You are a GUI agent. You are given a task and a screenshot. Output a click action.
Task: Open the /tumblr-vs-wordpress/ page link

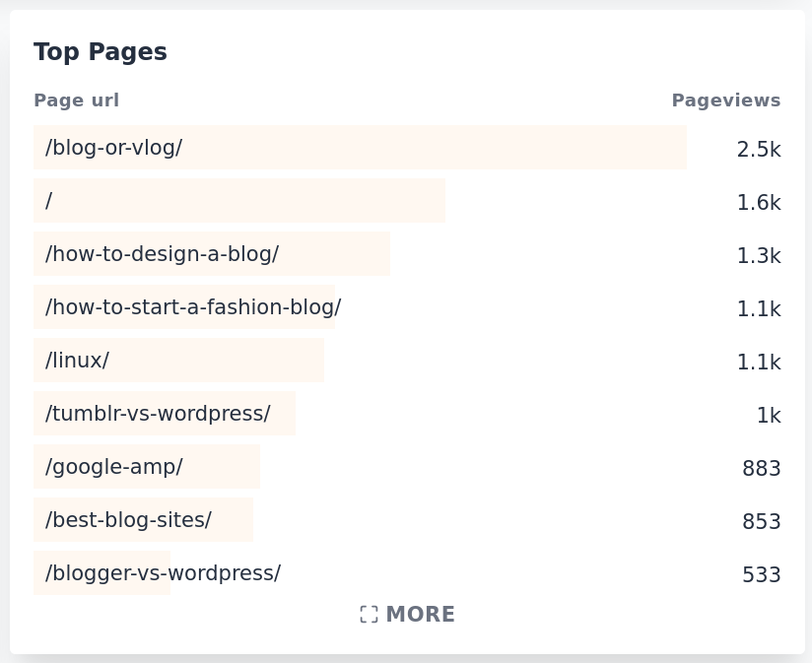click(158, 414)
